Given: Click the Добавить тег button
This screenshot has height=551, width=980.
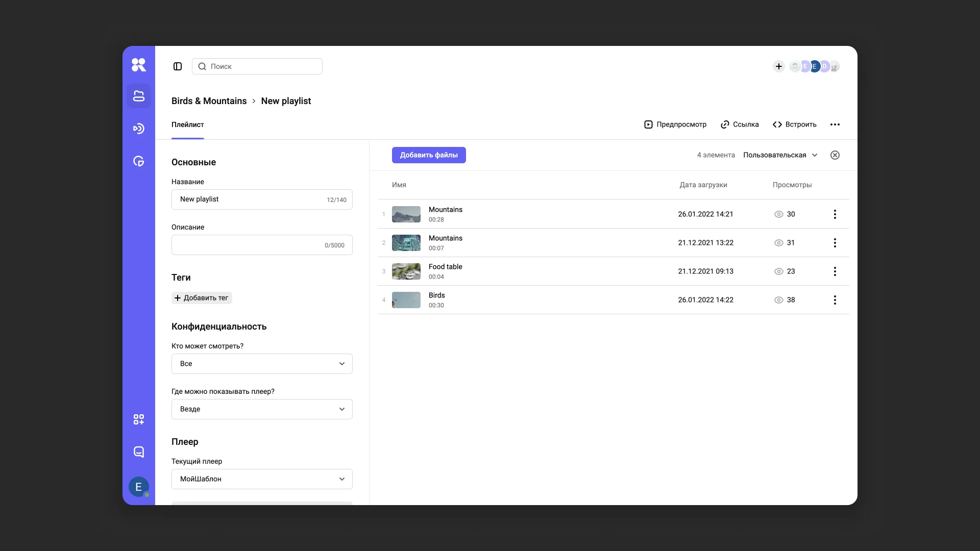Looking at the screenshot, I should tap(202, 298).
